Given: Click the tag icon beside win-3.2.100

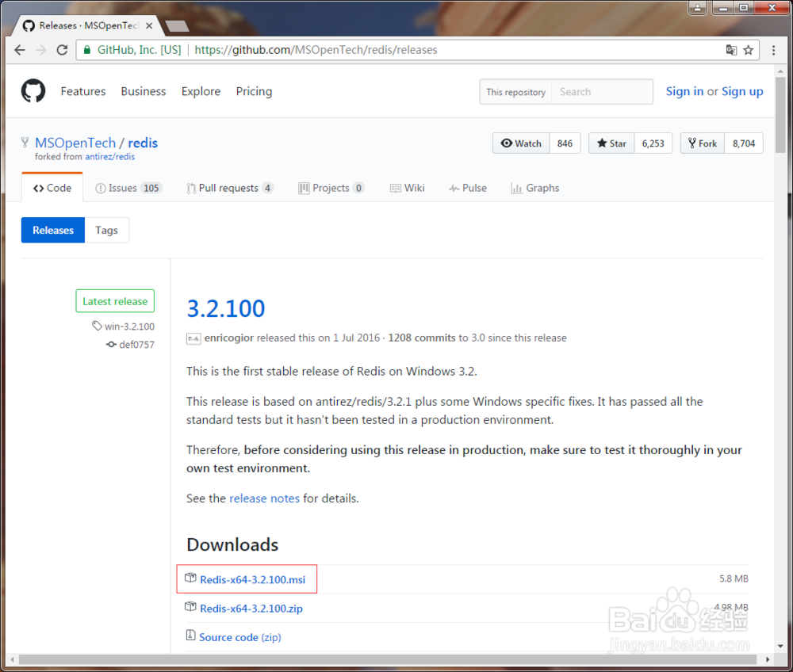Looking at the screenshot, I should pos(97,326).
